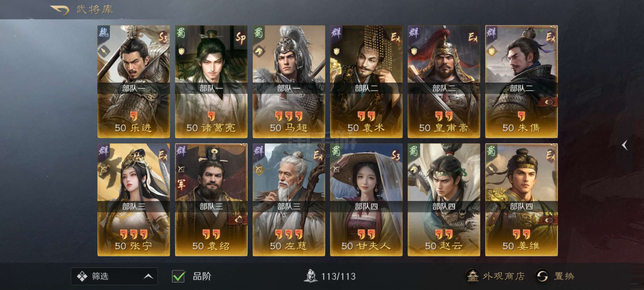Click the 外观商店 text button
This screenshot has height=290, width=644.
pyautogui.click(x=504, y=276)
